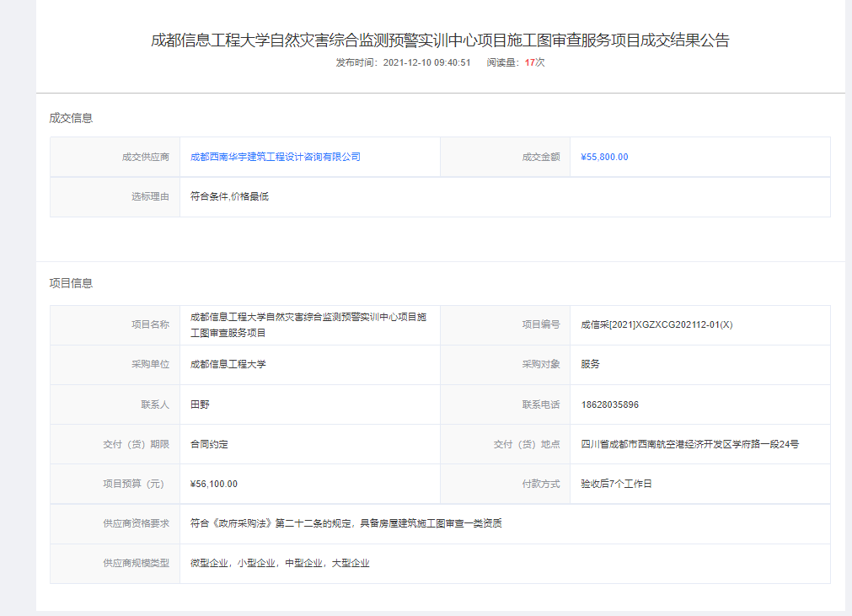Click the 成交金额 label cell

pyautogui.click(x=506, y=157)
